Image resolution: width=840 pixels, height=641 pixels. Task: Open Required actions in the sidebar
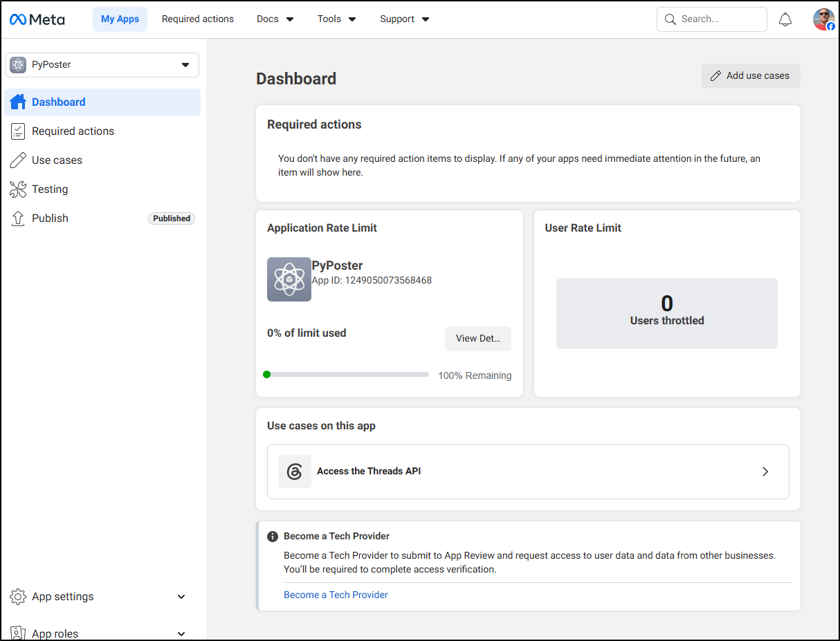(x=102, y=131)
